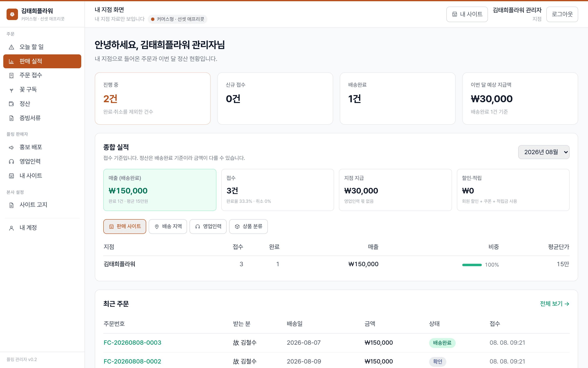Click the arrow icon after 전체 보기
The image size is (588, 368).
coord(567,304)
